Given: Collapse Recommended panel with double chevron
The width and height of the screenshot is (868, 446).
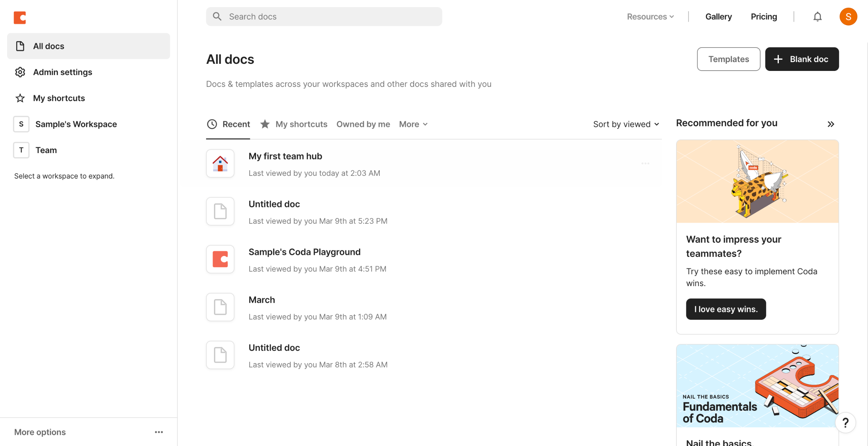Looking at the screenshot, I should [x=830, y=124].
